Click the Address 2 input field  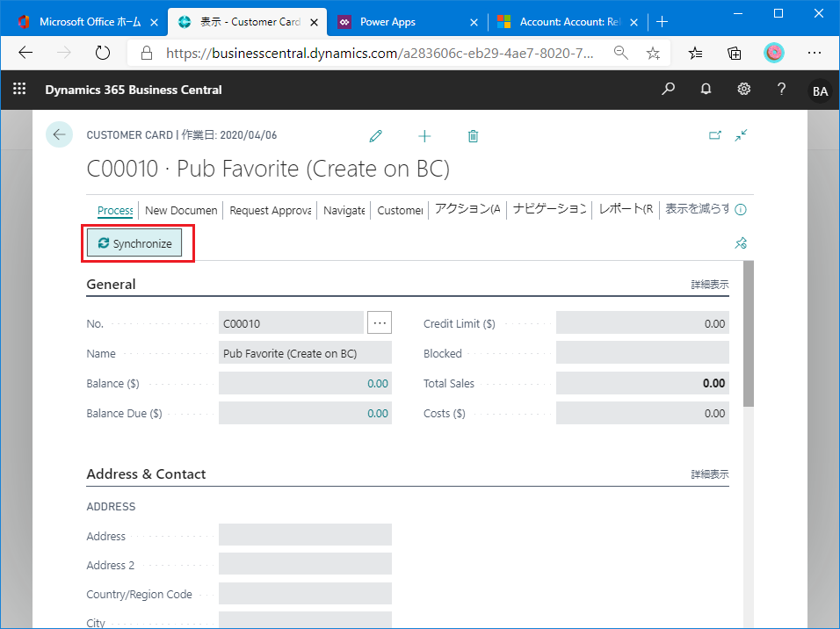(305, 564)
